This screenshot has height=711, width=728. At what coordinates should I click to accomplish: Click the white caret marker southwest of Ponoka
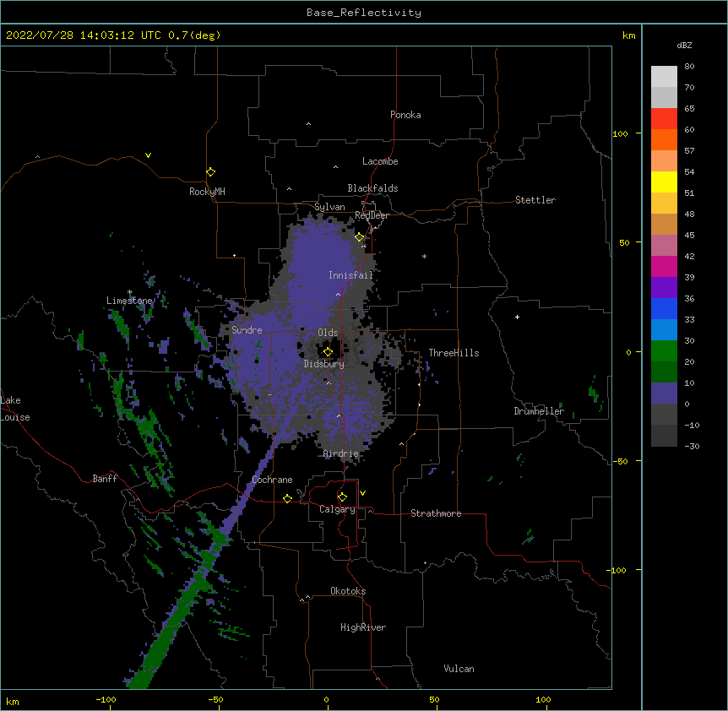click(309, 124)
